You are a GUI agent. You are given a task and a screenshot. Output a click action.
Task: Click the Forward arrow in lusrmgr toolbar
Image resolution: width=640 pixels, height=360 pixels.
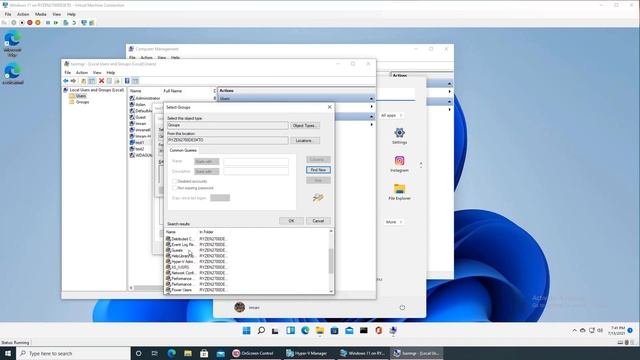point(73,81)
